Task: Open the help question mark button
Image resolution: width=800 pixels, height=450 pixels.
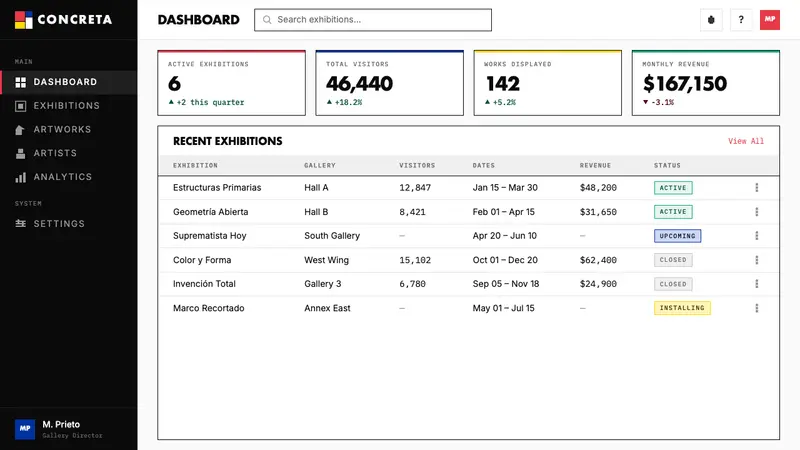Action: click(741, 20)
